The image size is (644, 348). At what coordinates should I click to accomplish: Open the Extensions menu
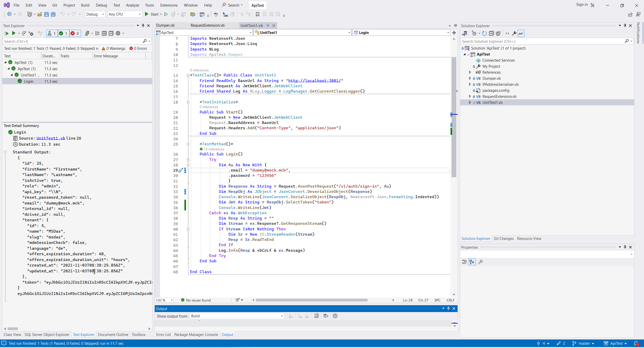[169, 5]
